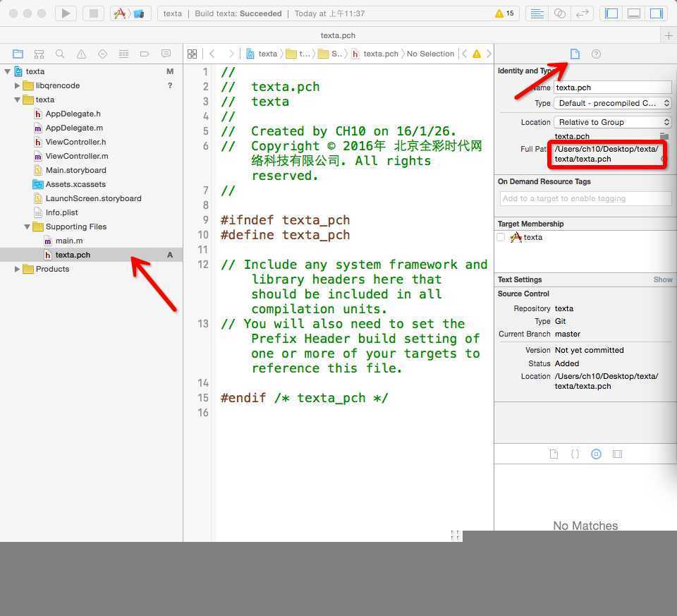The height and width of the screenshot is (616, 677).
Task: Click the texta.pch jump bar segment
Action: click(x=375, y=54)
